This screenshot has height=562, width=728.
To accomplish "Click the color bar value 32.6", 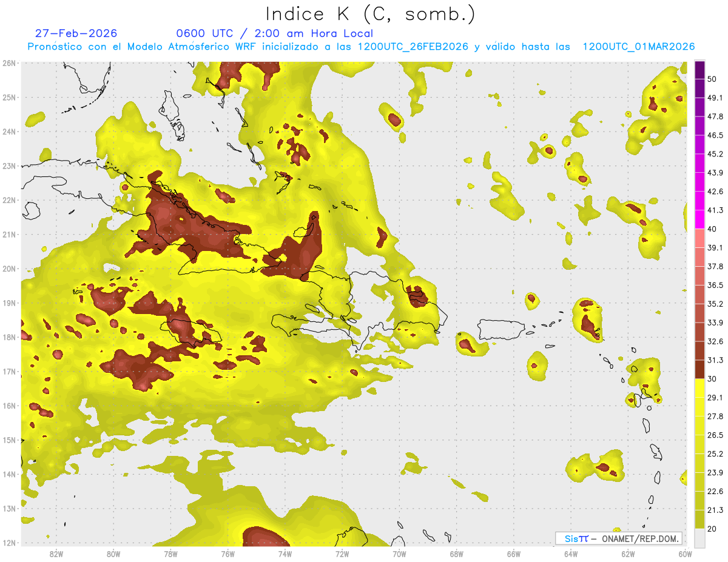I will tap(715, 341).
